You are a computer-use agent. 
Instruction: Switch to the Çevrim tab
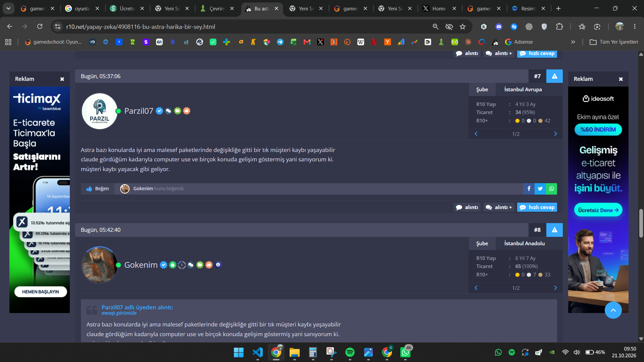217,9
